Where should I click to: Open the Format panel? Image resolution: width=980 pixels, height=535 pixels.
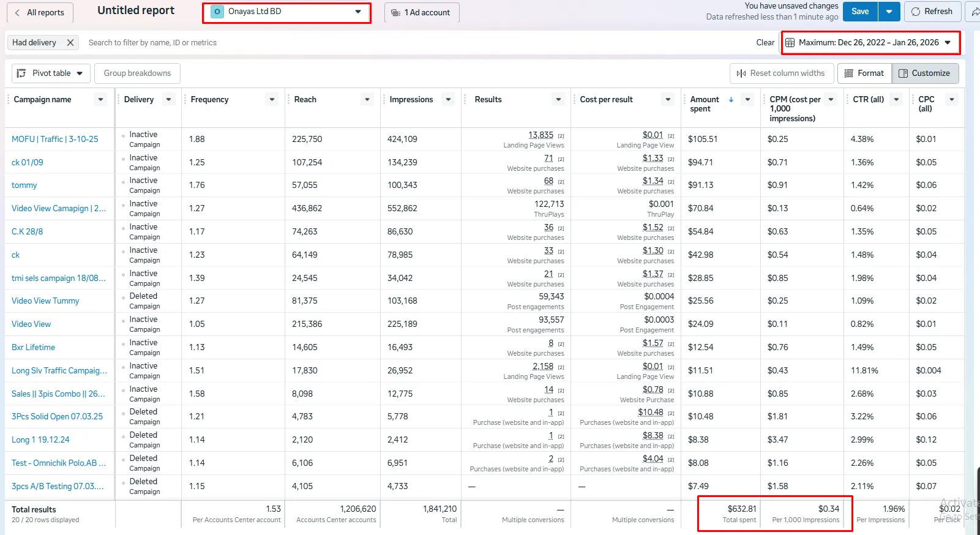864,73
